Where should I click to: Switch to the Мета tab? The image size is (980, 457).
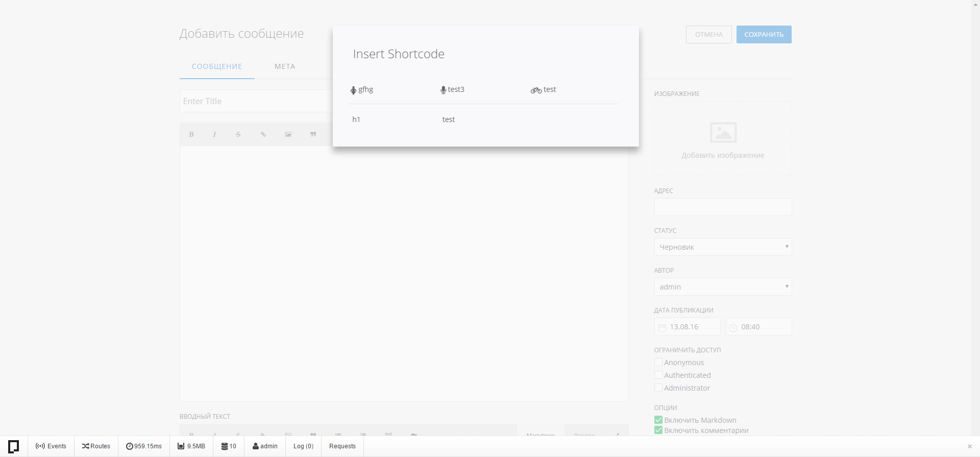285,66
